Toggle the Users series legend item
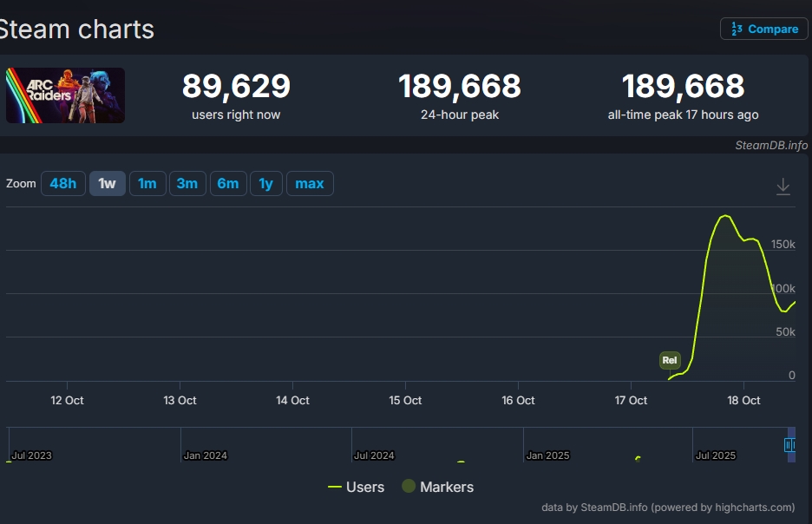Image resolution: width=812 pixels, height=524 pixels. (x=357, y=487)
